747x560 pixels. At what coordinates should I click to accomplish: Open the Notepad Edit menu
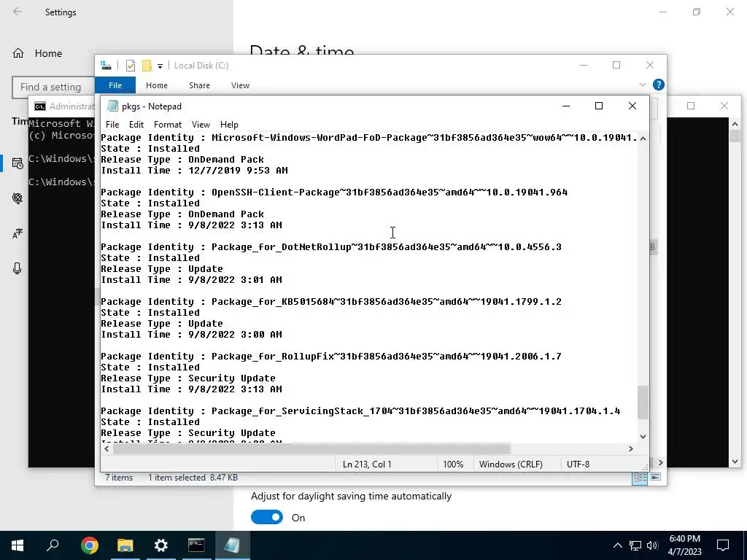[x=136, y=124]
